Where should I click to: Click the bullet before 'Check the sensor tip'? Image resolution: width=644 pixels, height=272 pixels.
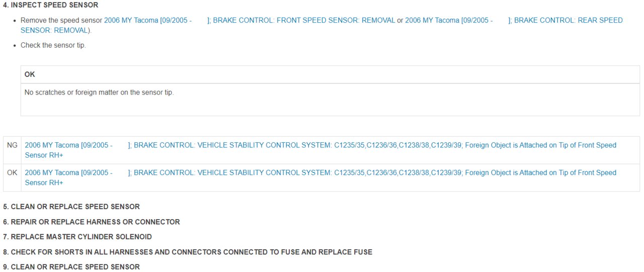(16, 46)
